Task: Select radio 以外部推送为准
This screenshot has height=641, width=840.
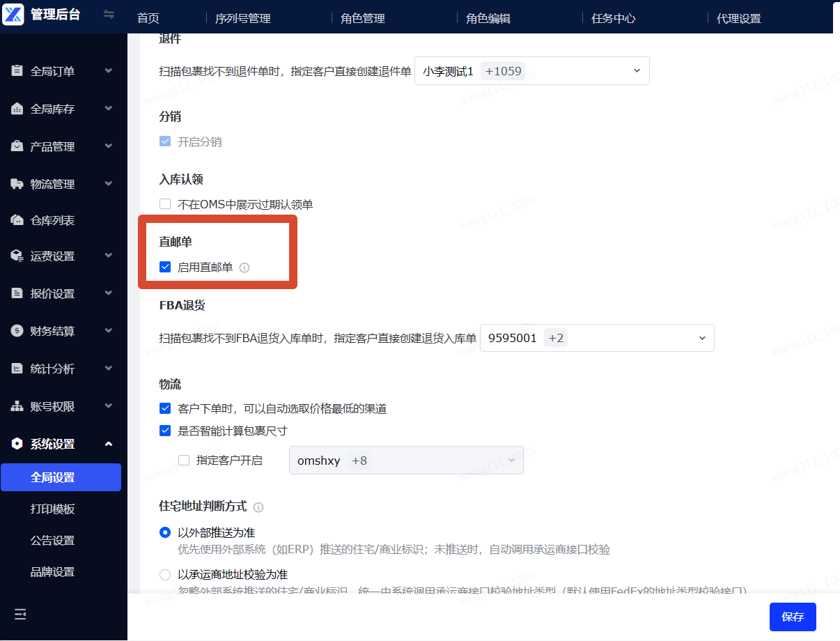Action: (x=165, y=533)
